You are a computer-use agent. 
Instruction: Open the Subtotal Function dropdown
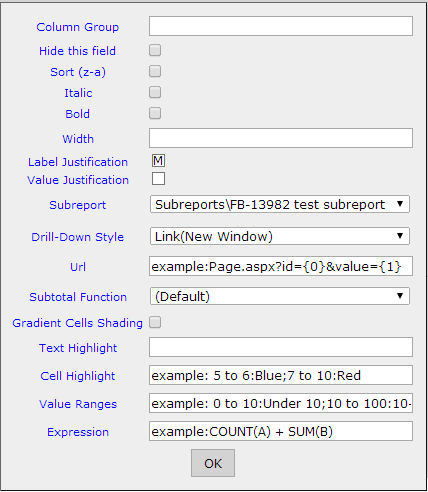point(280,296)
